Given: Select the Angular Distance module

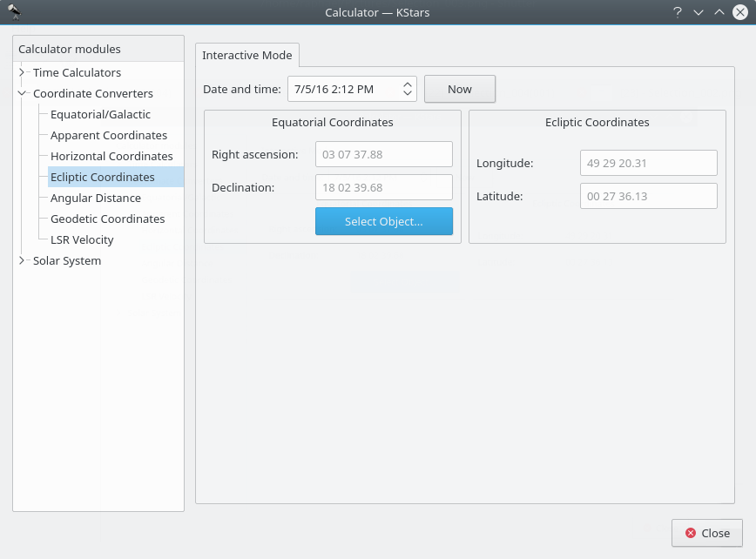Looking at the screenshot, I should [96, 198].
